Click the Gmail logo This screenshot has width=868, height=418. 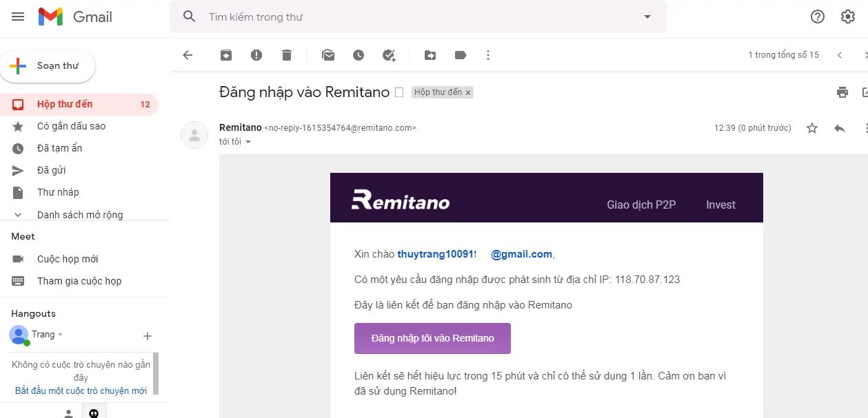pyautogui.click(x=75, y=17)
